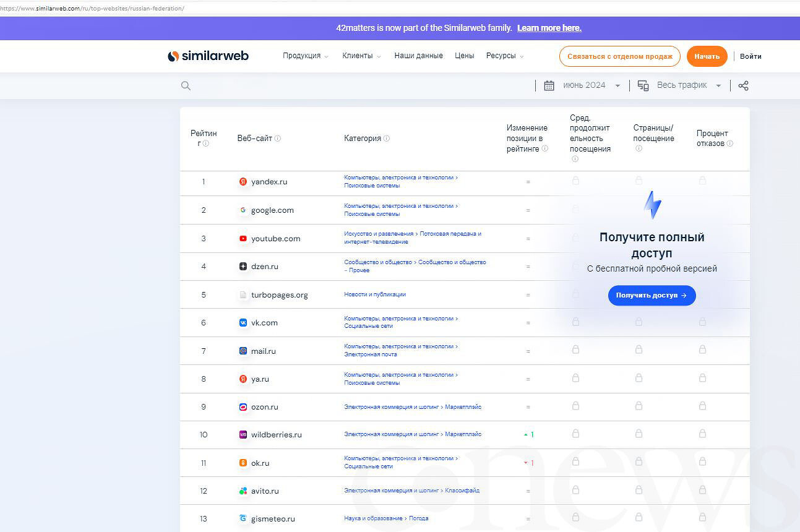Click the rank change -1 for ok.ru
Screen dimensions: 800x532
point(528,463)
